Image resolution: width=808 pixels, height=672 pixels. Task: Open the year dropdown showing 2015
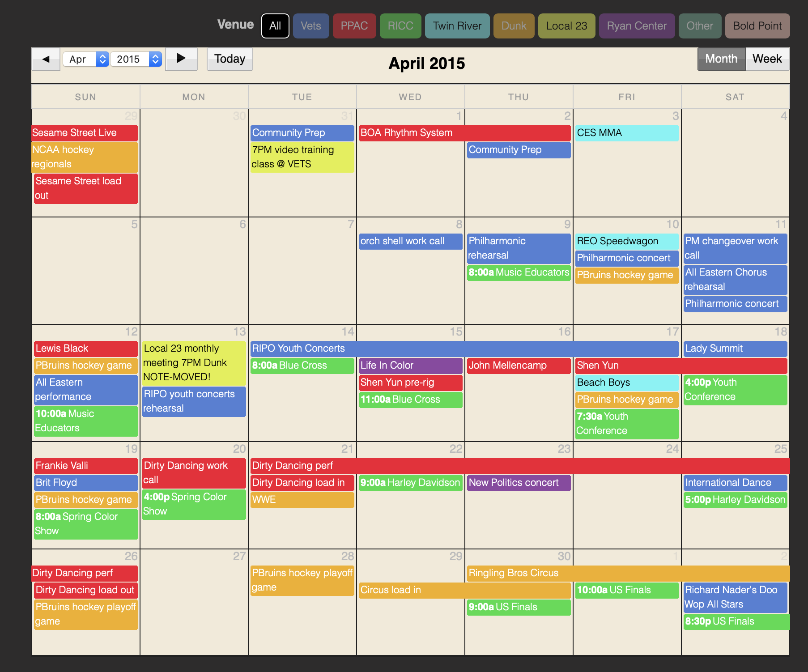136,59
